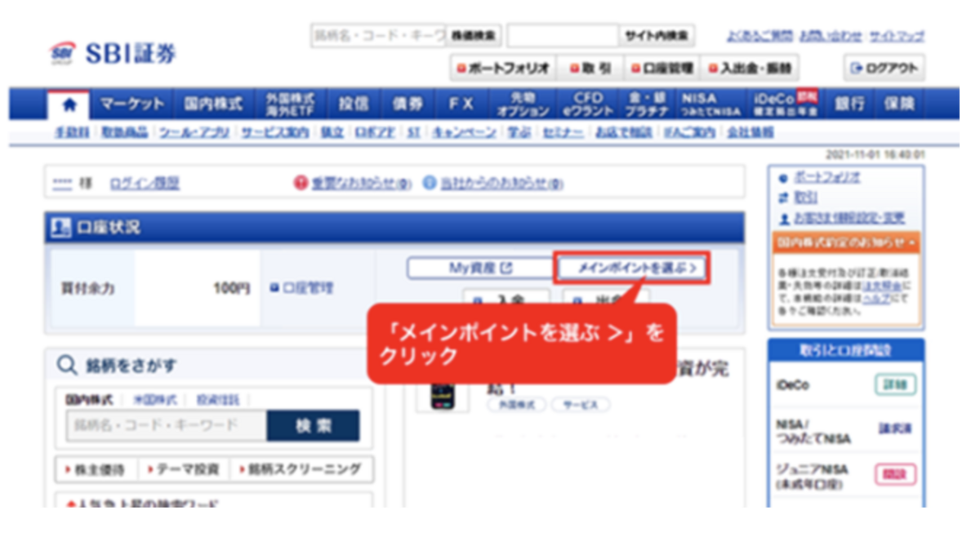The width and height of the screenshot is (980, 541).
Task: Click the blue info icon for 当社からのお知らせ
Action: (430, 184)
